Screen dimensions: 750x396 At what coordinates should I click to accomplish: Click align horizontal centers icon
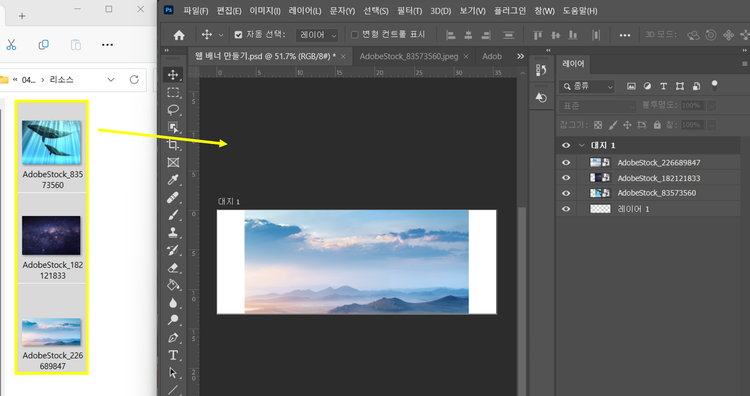[x=468, y=35]
